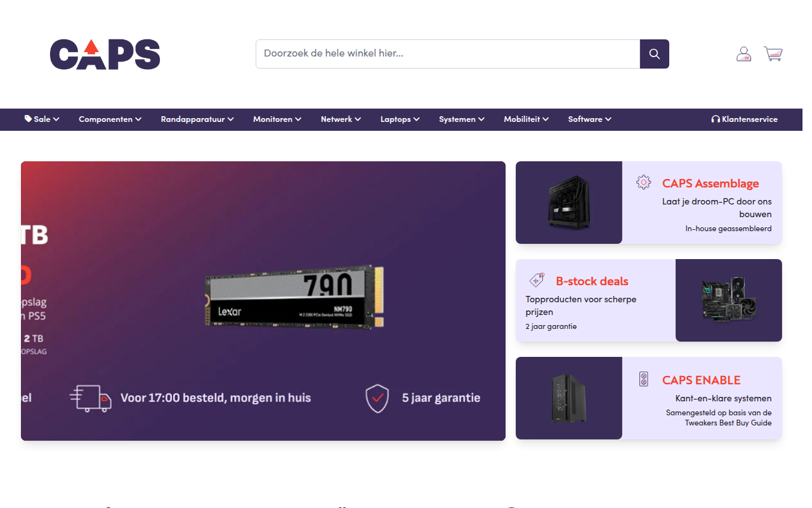Image resolution: width=812 pixels, height=508 pixels.
Task: Click the '2 jaar garantie' text
Action: click(551, 326)
